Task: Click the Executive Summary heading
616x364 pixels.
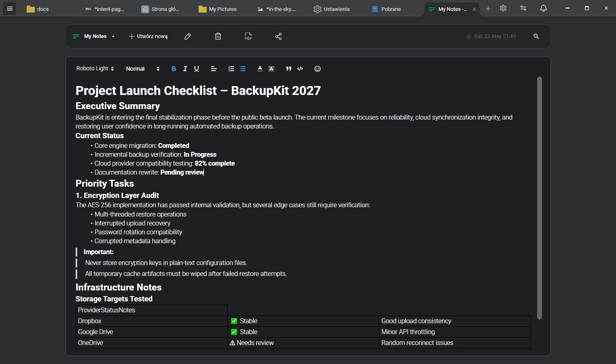Action: [x=118, y=106]
